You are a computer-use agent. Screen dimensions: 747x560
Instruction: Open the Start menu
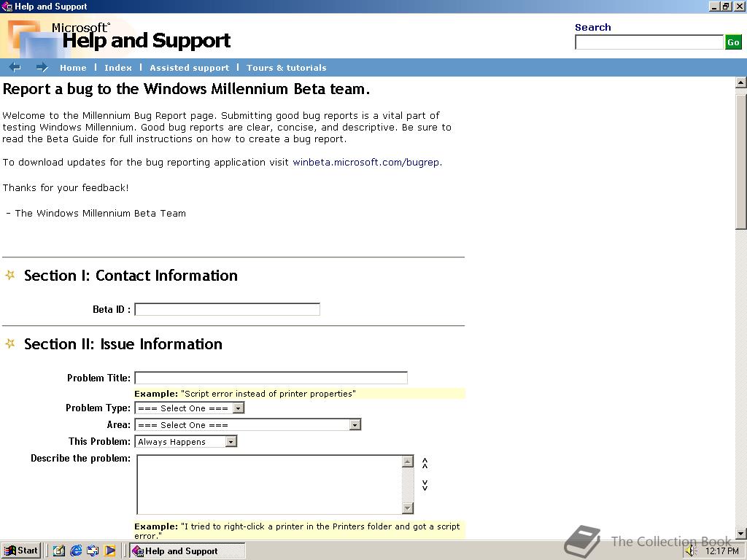pyautogui.click(x=21, y=551)
